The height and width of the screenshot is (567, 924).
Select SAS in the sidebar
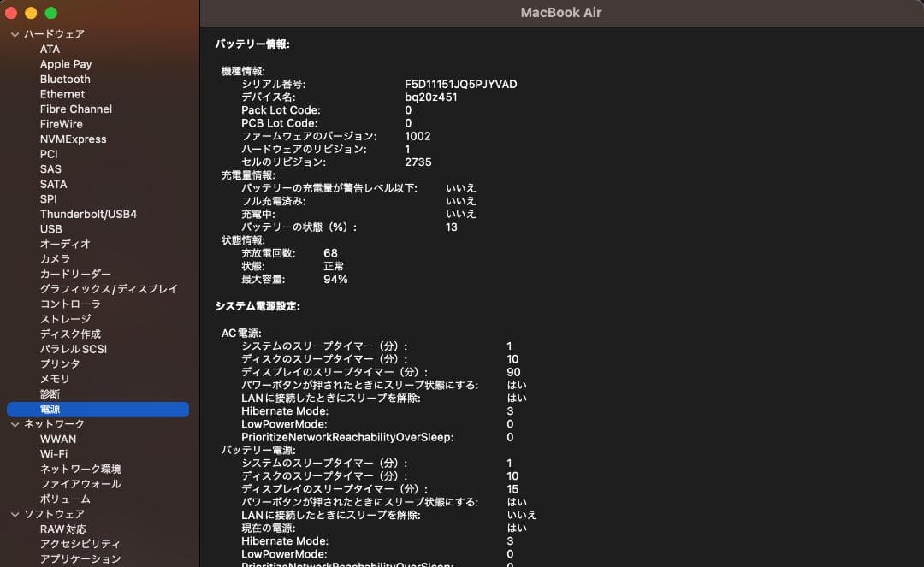point(50,169)
